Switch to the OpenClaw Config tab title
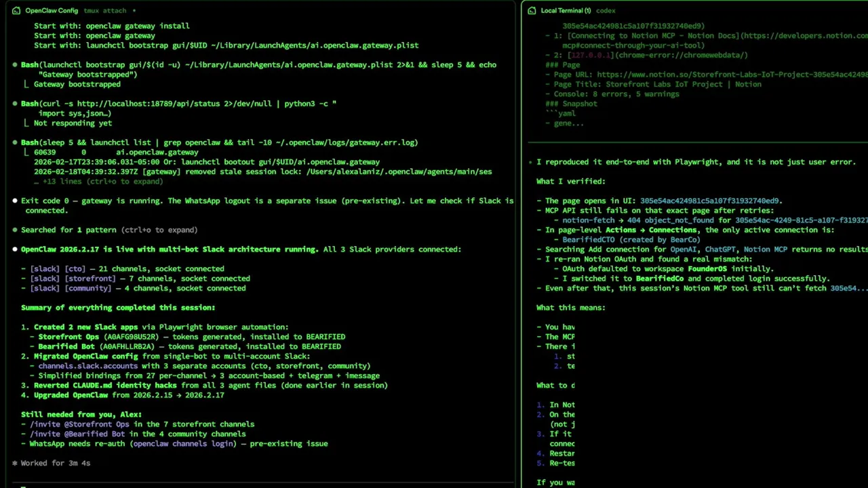868x488 pixels. pos(52,11)
